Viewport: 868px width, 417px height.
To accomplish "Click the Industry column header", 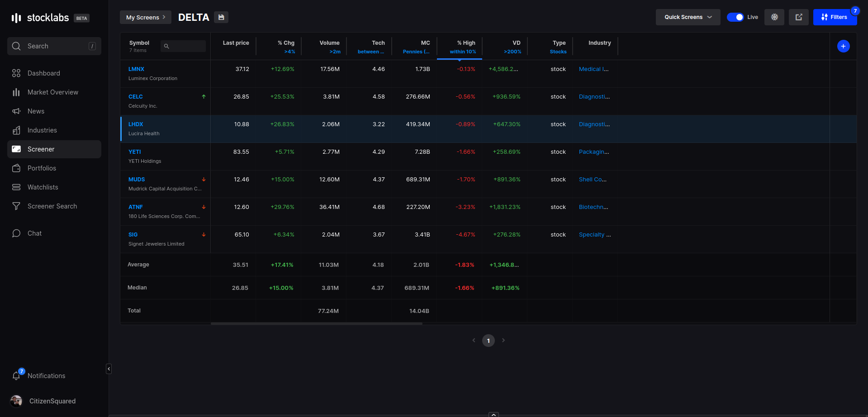I will [600, 43].
